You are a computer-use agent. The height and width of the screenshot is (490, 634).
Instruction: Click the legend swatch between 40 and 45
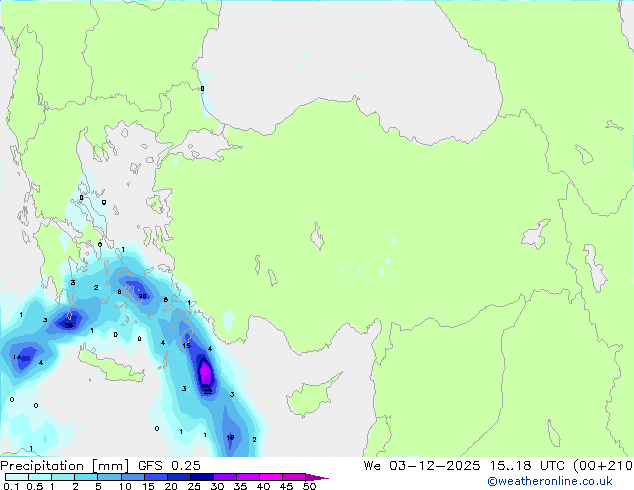(x=271, y=477)
